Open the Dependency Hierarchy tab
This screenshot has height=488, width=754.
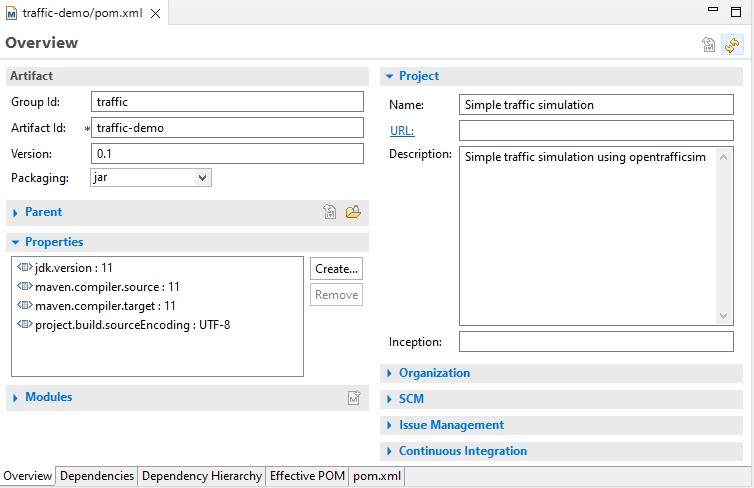201,476
